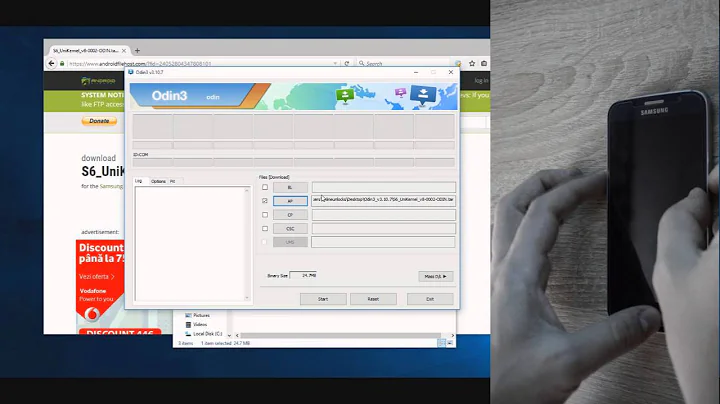Go back in the browser
This screenshot has height=404, width=720.
coord(51,63)
